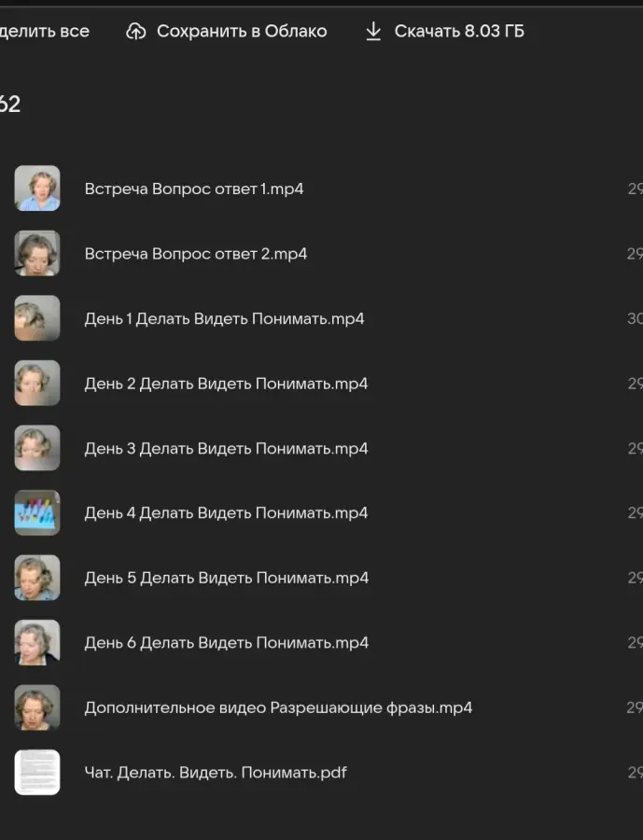Click thumbnail of День 4 video
The height and width of the screenshot is (840, 643).
(x=37, y=512)
